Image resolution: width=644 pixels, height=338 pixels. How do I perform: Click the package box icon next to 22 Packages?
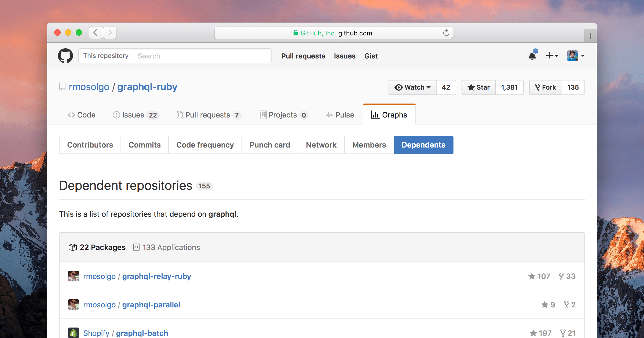[x=72, y=247]
